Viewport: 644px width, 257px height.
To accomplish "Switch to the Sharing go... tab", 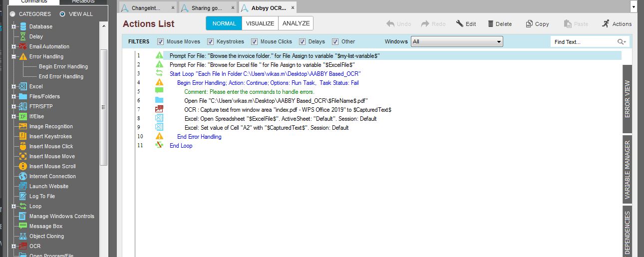I will tap(207, 8).
